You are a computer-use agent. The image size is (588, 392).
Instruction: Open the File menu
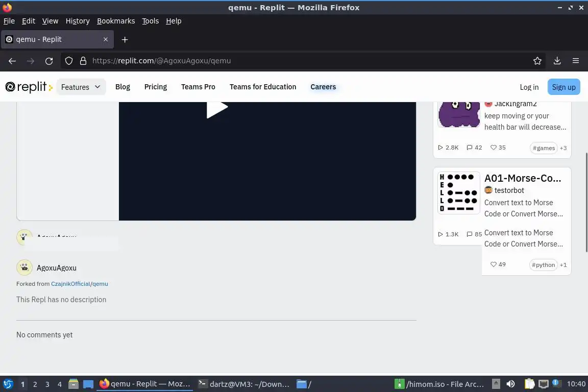pyautogui.click(x=9, y=21)
